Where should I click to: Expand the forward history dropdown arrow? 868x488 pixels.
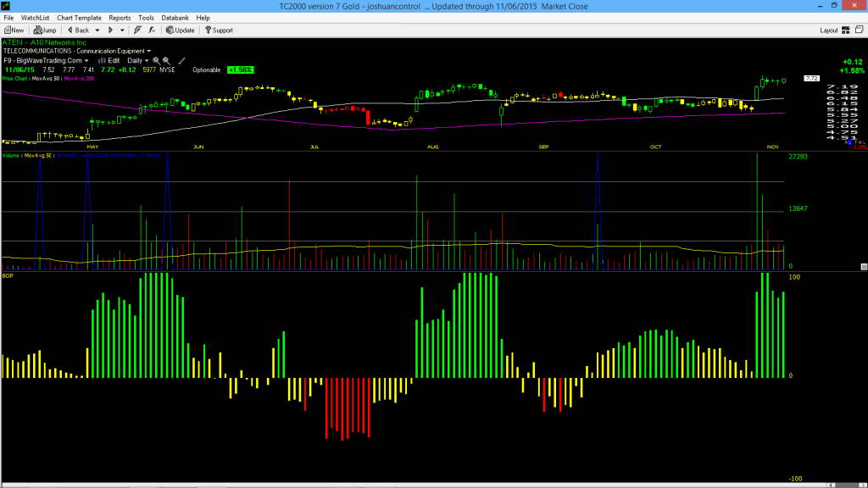pos(122,30)
